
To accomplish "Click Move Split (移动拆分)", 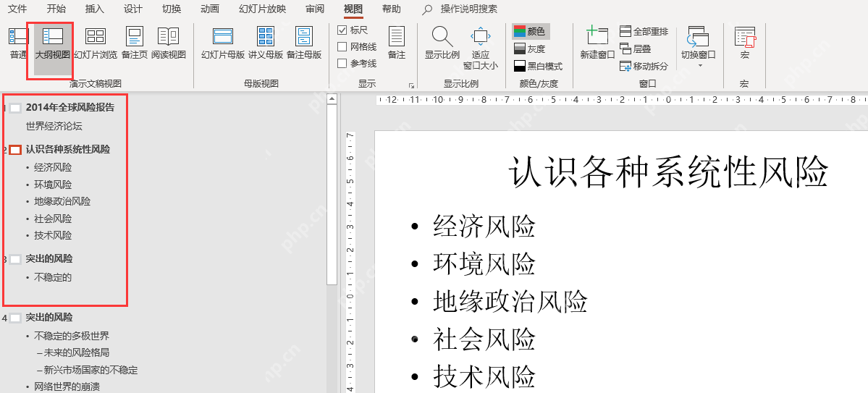I will tap(644, 67).
